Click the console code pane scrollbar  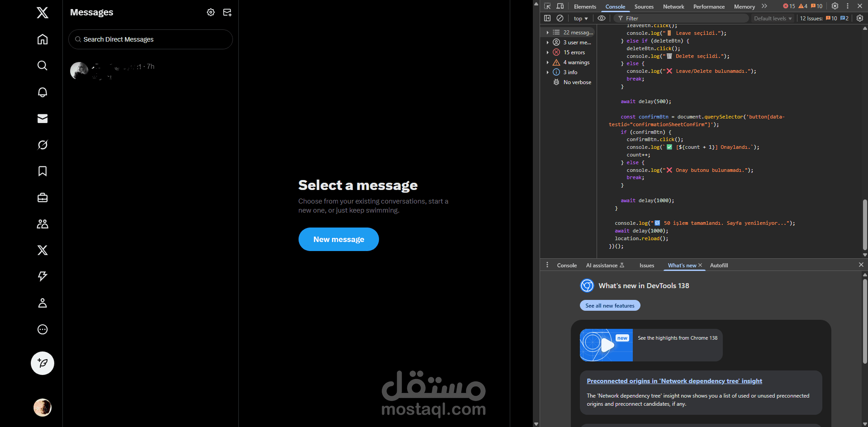[x=865, y=225]
